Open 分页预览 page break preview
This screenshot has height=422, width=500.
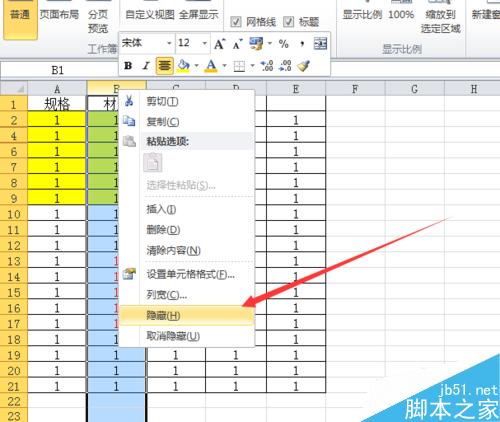(x=98, y=21)
